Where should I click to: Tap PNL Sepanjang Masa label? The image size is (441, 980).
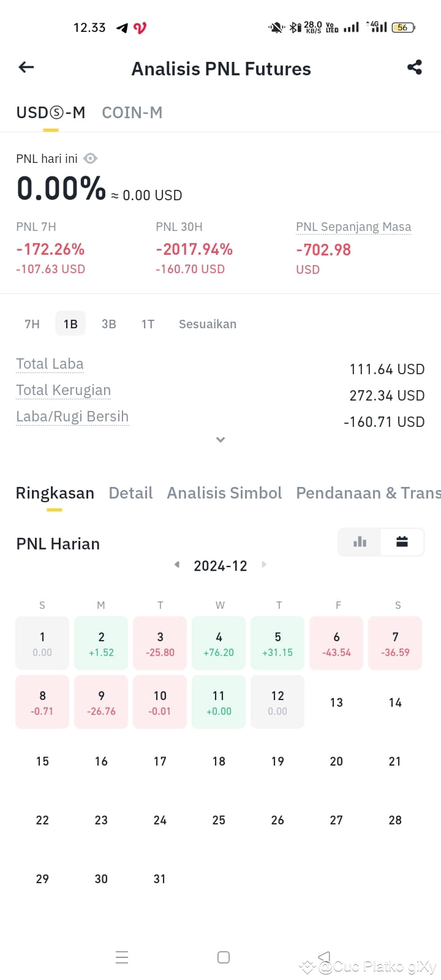[x=353, y=227]
